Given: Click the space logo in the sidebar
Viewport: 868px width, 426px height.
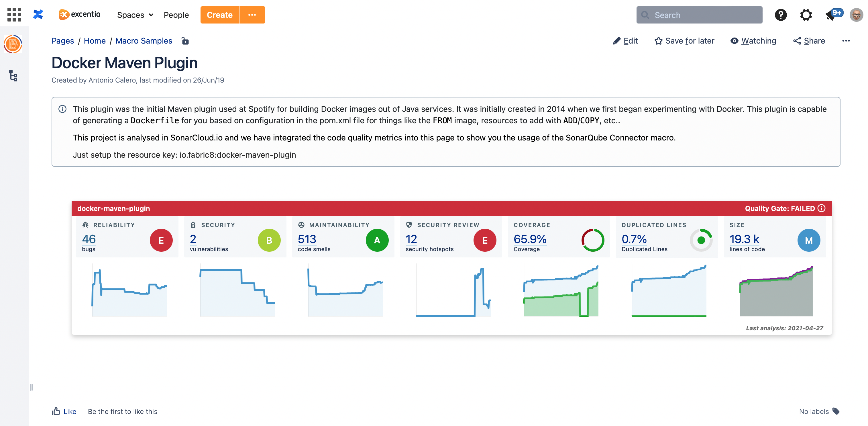Looking at the screenshot, I should [13, 44].
